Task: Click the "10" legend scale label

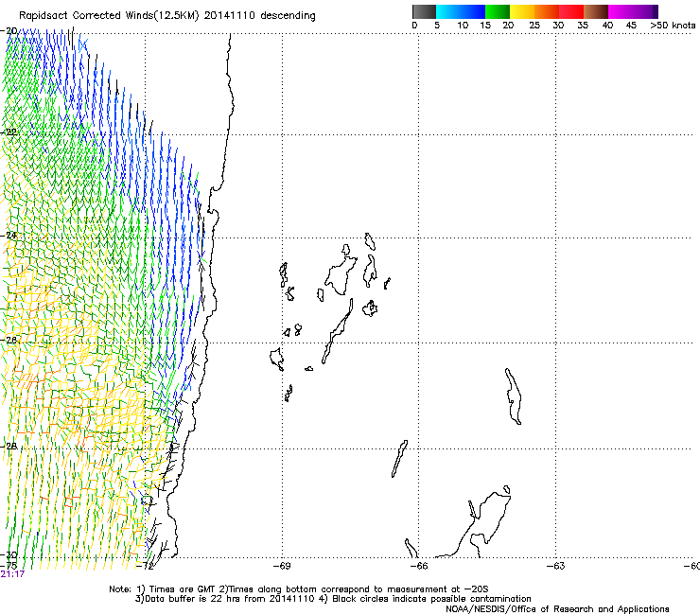Action: point(463,26)
